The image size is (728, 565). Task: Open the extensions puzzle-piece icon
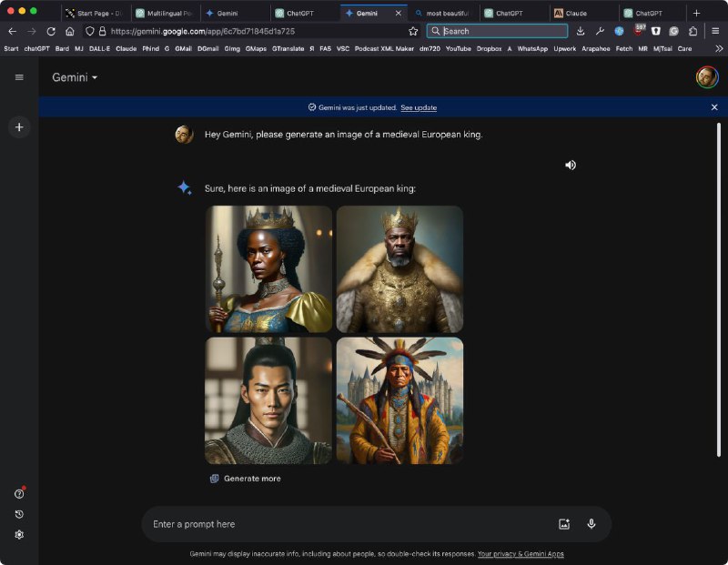(x=693, y=31)
